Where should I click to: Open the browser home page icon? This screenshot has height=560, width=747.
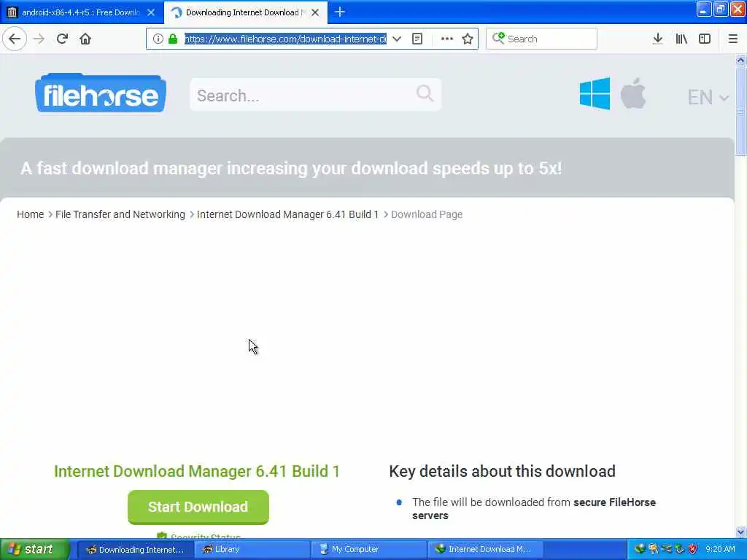[x=85, y=39]
